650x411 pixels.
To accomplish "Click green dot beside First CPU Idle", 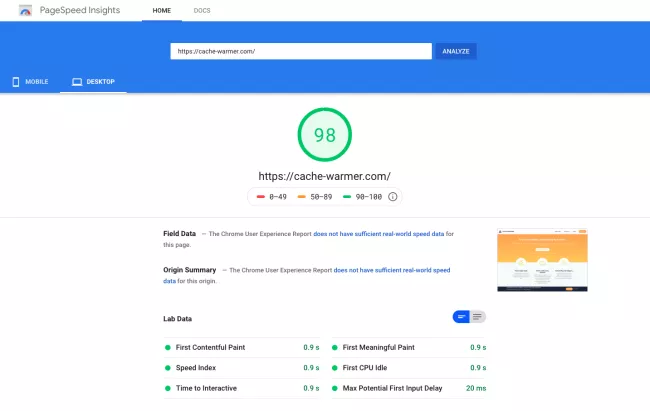I will (335, 368).
